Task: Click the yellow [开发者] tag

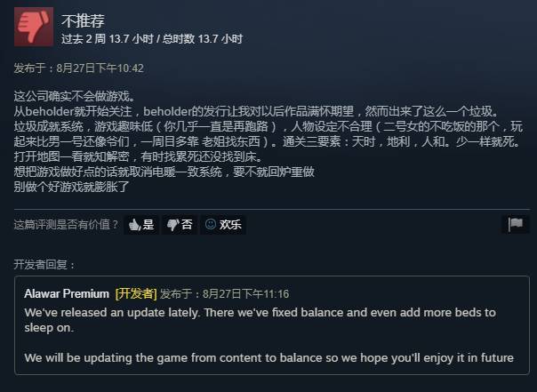Action: (x=136, y=293)
